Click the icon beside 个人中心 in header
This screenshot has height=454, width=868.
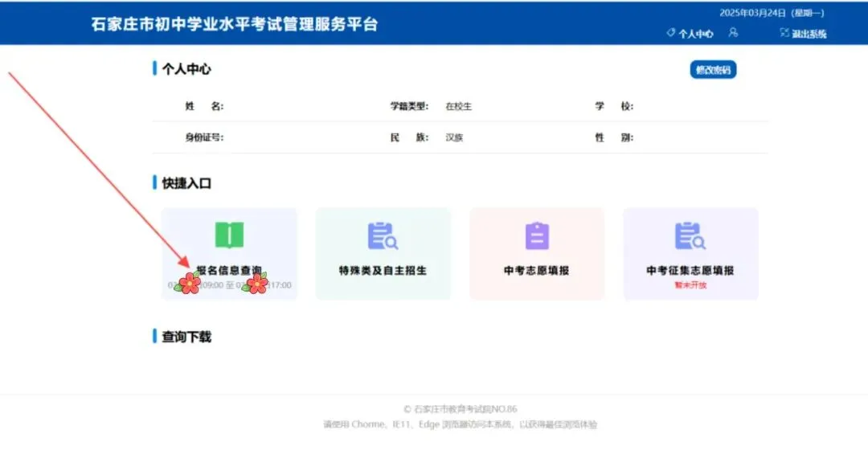[671, 33]
